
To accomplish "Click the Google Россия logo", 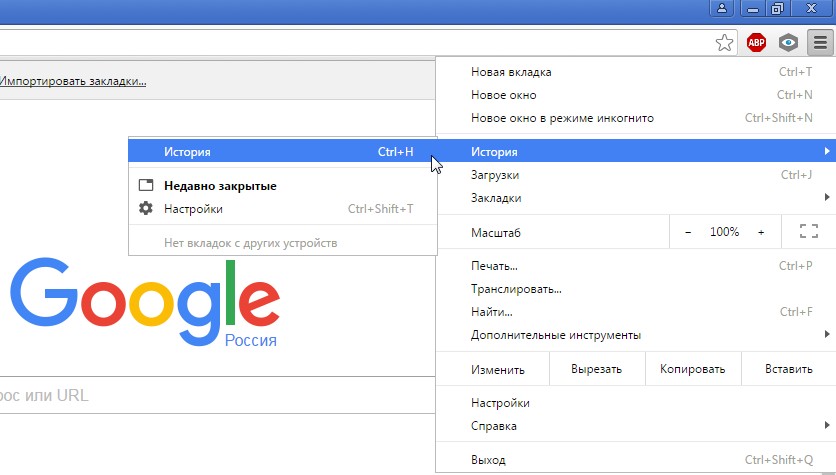I will coord(144,302).
